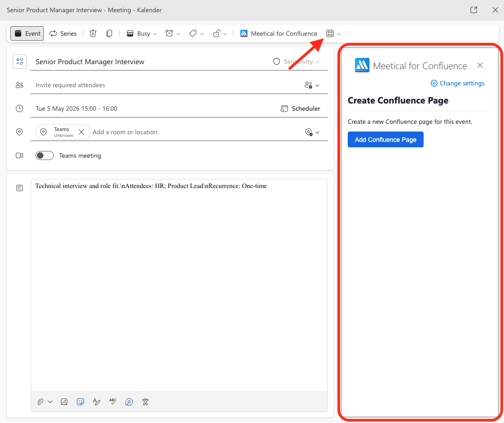
Task: Click the duplicate event icon
Action: coord(109,33)
